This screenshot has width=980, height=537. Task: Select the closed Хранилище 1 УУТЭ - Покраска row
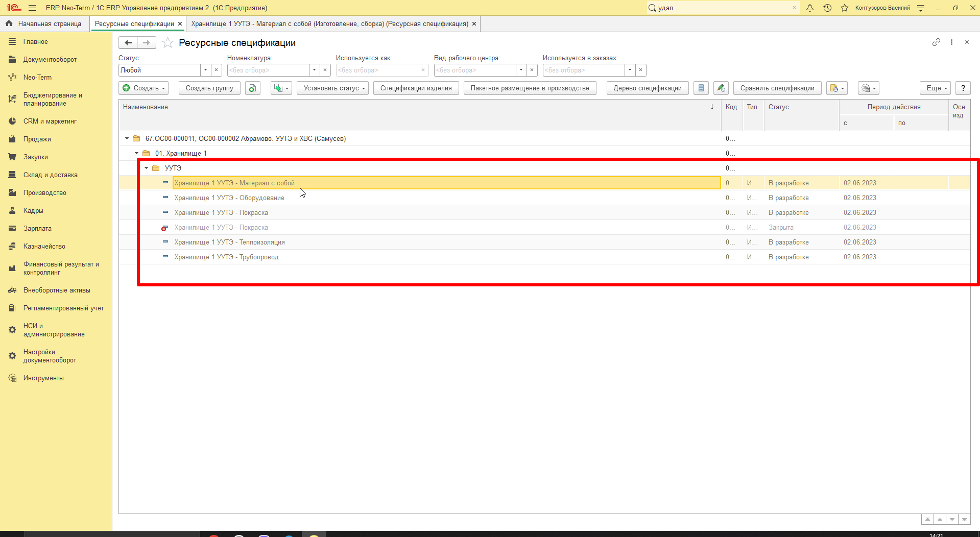(544, 227)
